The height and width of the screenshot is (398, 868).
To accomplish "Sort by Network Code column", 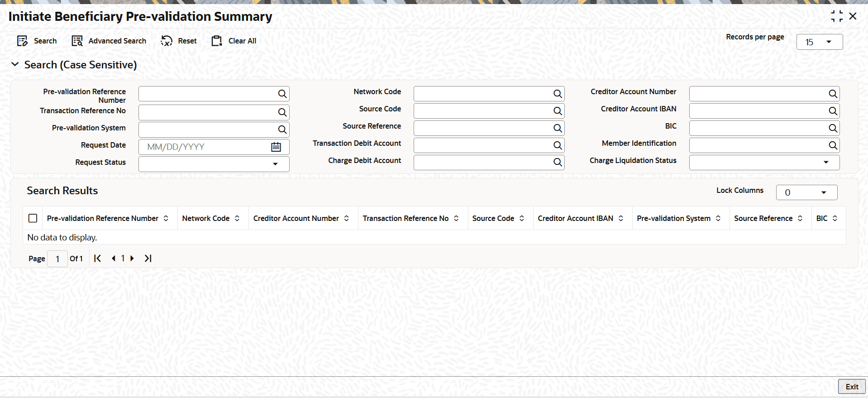I will [237, 218].
